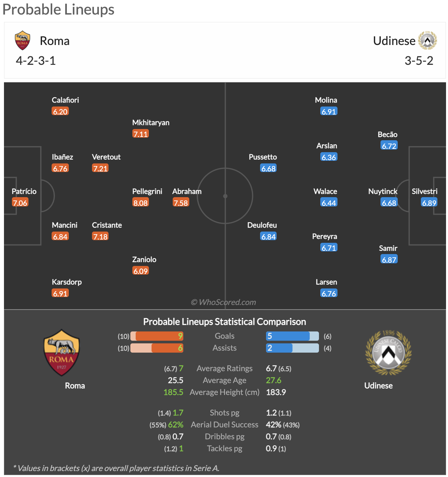Screen dimensions: 448x477
Task: Click the Udinese team name in the header
Action: click(x=394, y=41)
